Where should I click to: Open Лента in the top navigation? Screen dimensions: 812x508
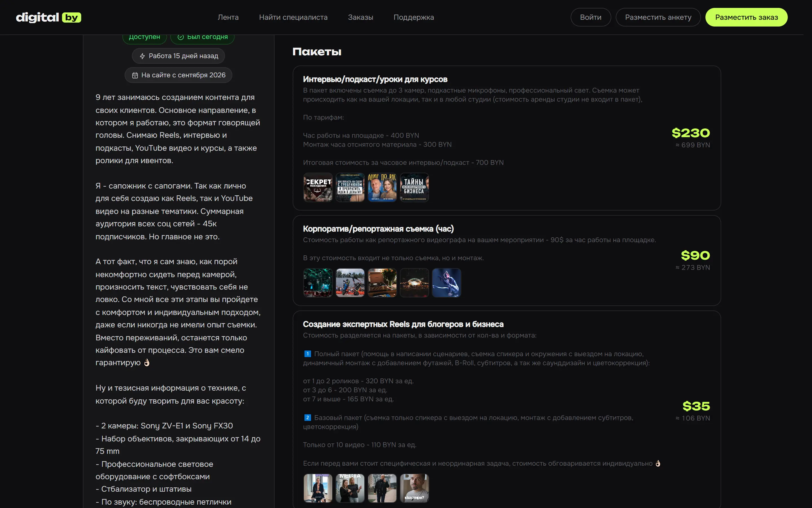pyautogui.click(x=228, y=17)
